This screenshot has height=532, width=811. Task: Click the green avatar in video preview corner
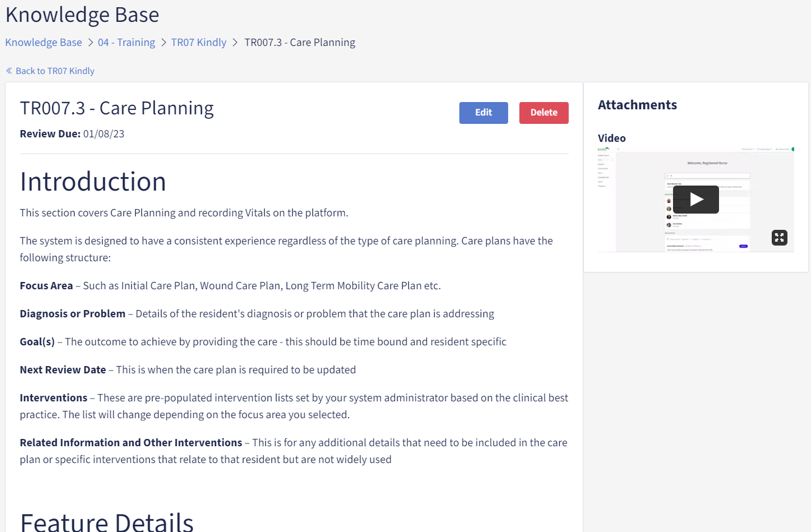tap(792, 149)
